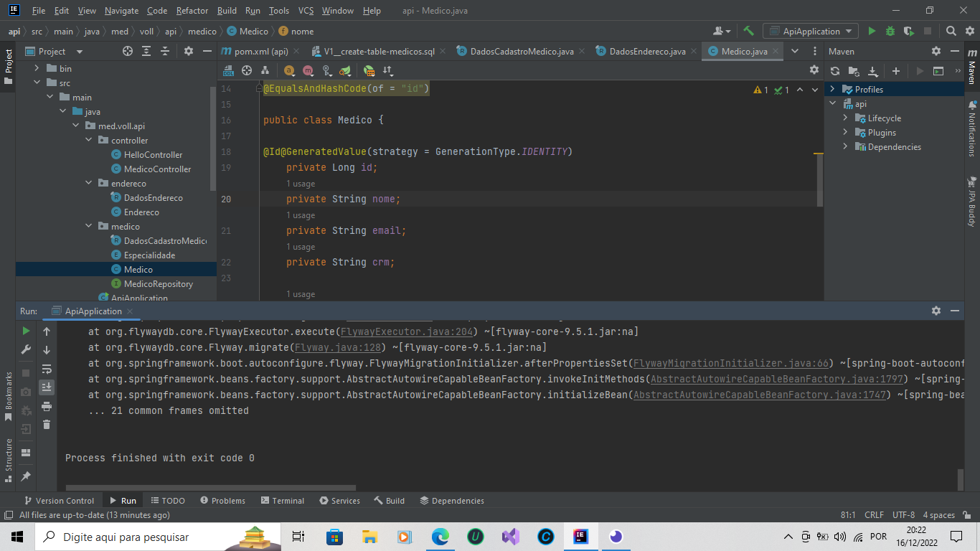
Task: Pin the Run tab
Action: tap(26, 476)
